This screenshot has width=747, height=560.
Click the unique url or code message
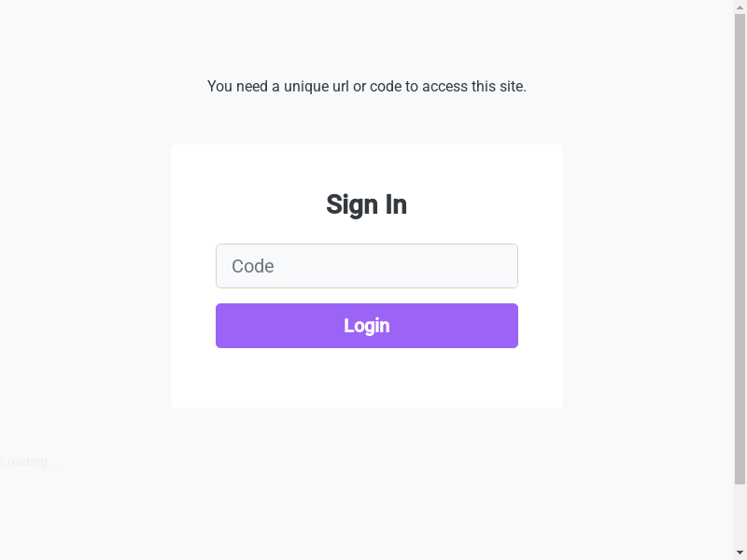pyautogui.click(x=366, y=87)
